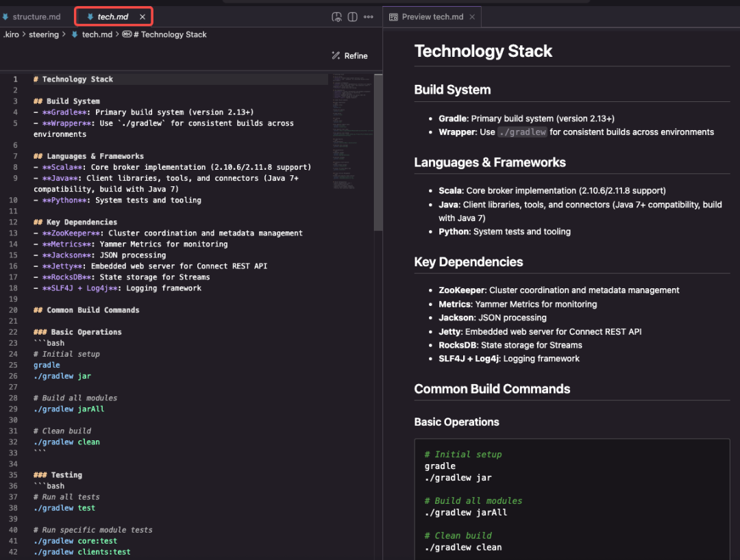Open the .kiro breadcrumb dropdown
This screenshot has height=560, width=740.
(11, 34)
